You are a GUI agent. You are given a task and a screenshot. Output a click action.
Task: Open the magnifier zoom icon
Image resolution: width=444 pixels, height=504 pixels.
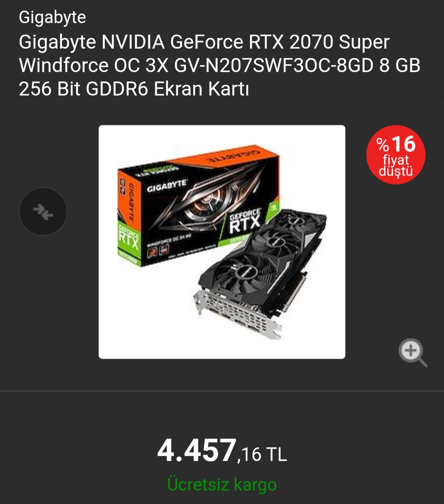[x=413, y=353]
